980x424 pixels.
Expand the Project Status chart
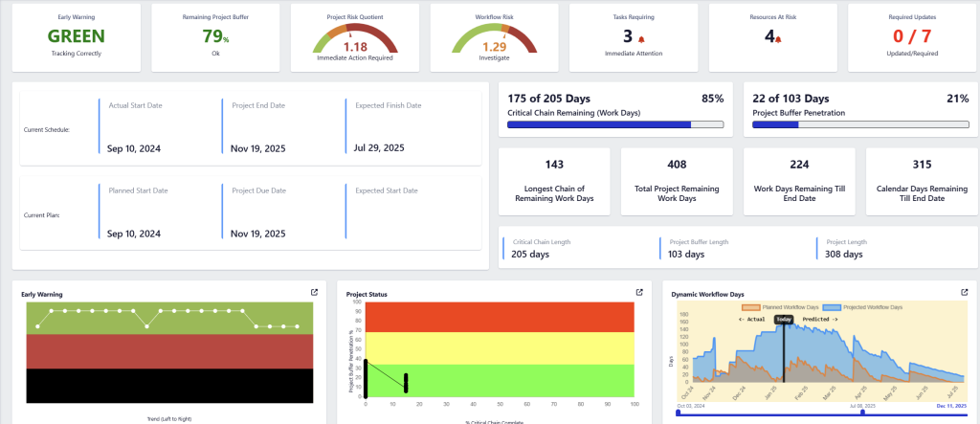click(x=639, y=293)
